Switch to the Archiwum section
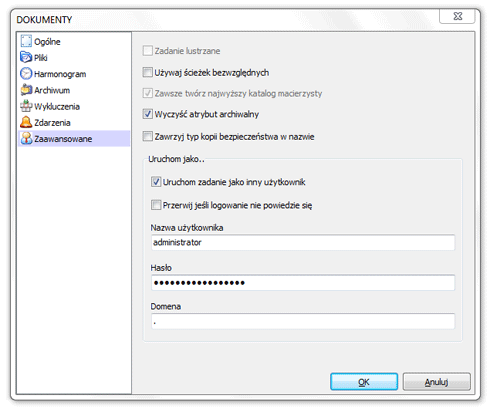 pyautogui.click(x=52, y=90)
